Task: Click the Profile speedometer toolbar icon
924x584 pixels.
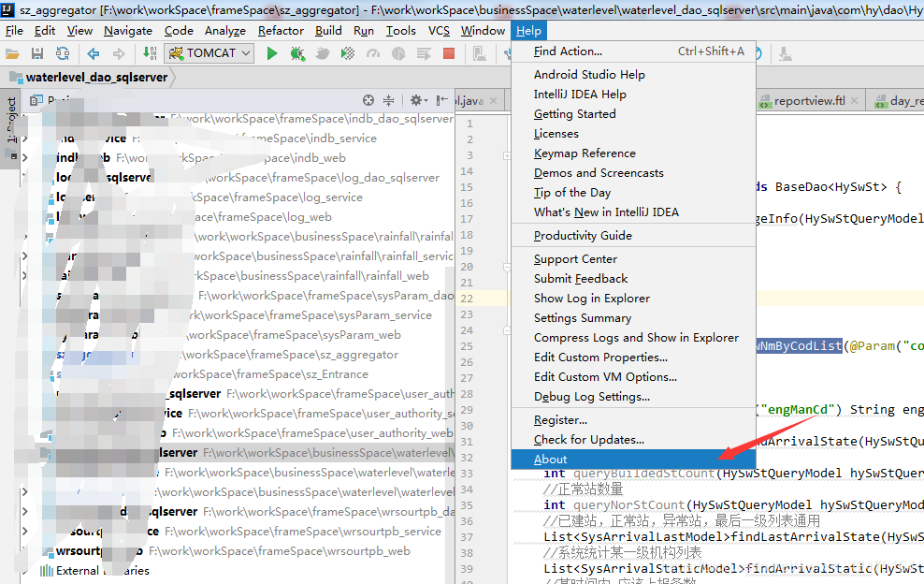Action: [x=373, y=53]
